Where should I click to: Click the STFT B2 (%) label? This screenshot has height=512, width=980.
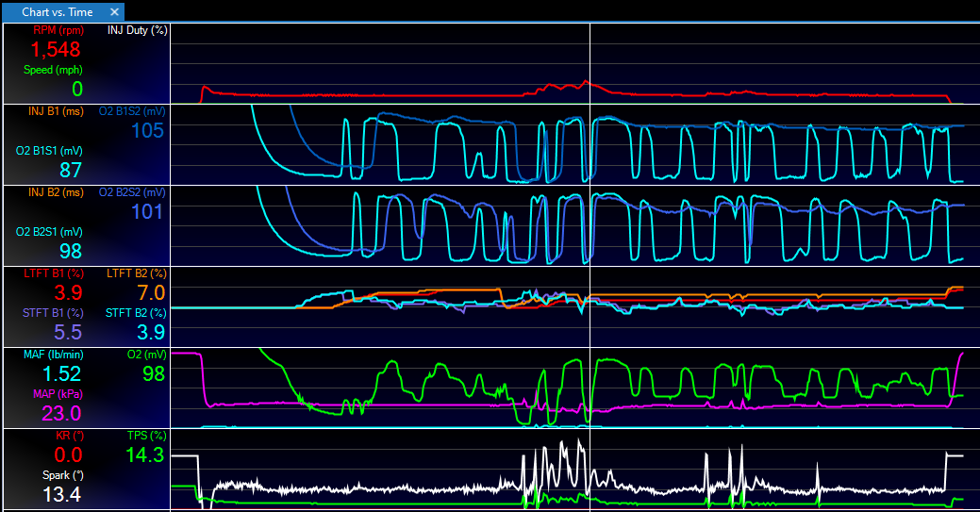click(136, 312)
